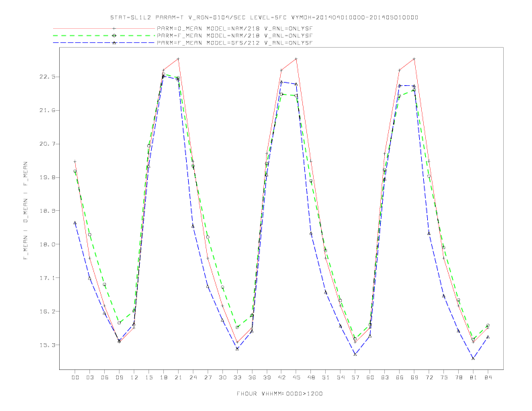Click x-axis forecast hour label 42
This screenshot has width=532, height=411.
(281, 377)
